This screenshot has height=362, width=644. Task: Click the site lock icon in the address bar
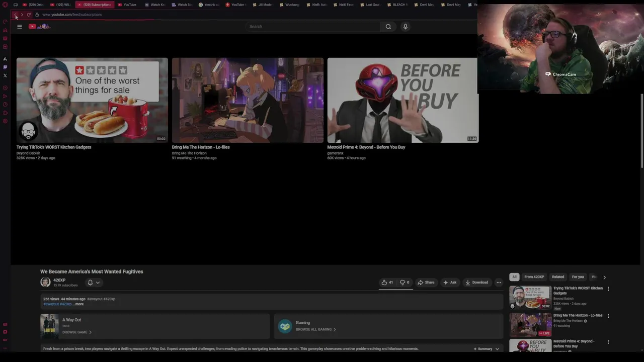coord(37,15)
